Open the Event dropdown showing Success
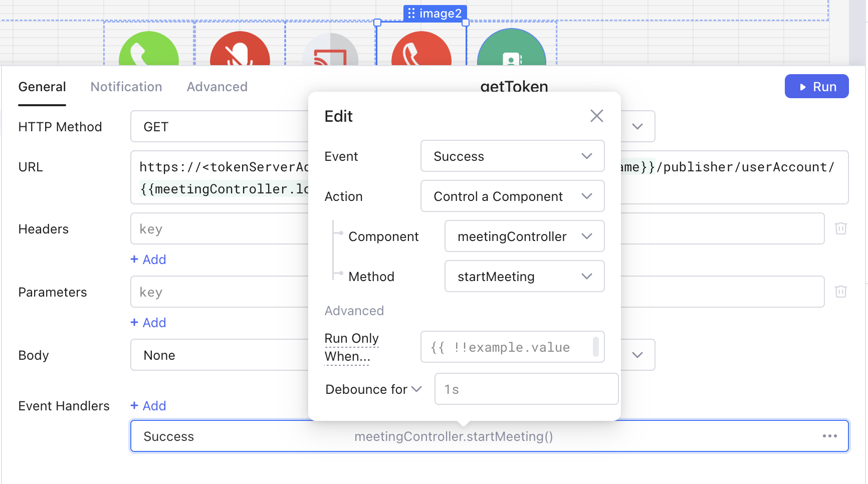Screen dimensions: 868x484 (x=512, y=156)
